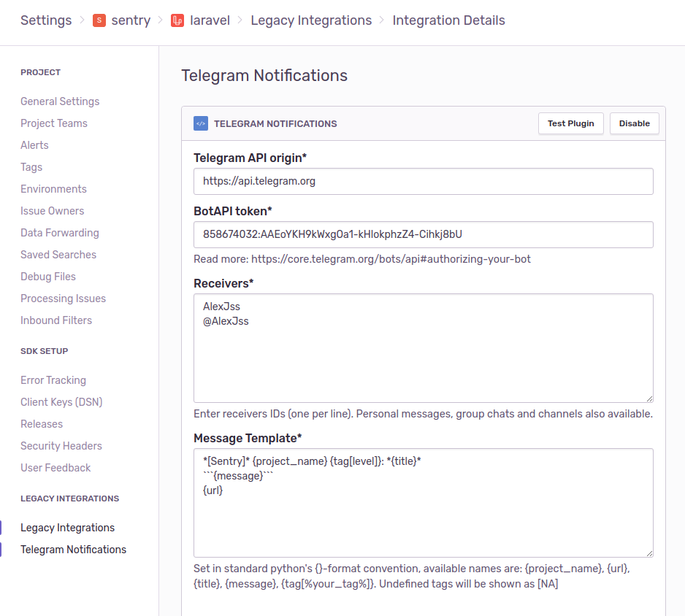Click the 'Telegram API origin*' label
This screenshot has height=616, width=685.
[250, 158]
